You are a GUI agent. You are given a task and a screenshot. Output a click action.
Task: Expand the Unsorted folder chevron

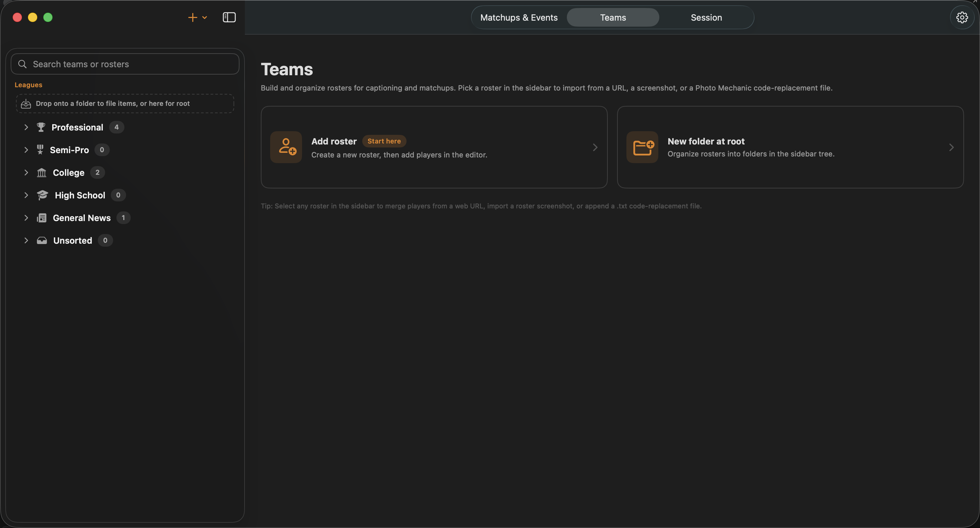(26, 240)
